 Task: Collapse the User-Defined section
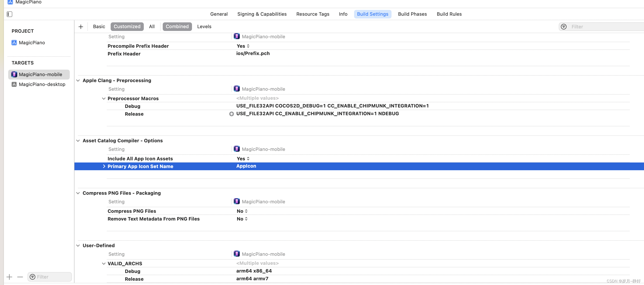[x=78, y=246]
